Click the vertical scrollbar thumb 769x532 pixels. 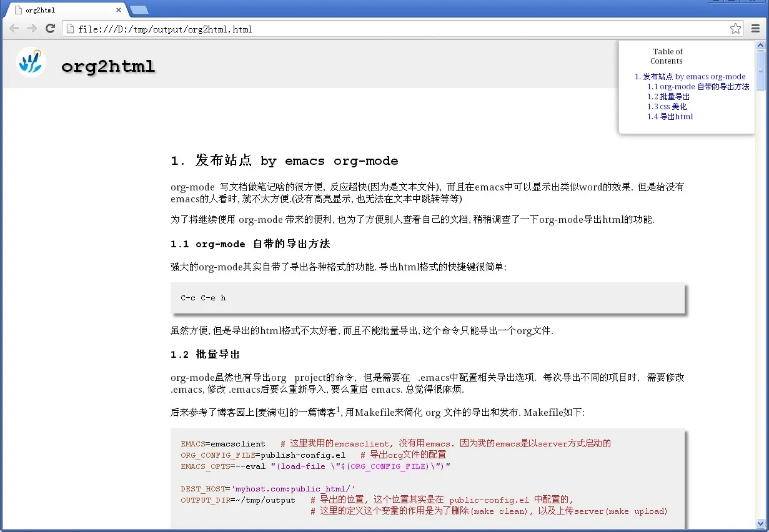click(x=760, y=71)
